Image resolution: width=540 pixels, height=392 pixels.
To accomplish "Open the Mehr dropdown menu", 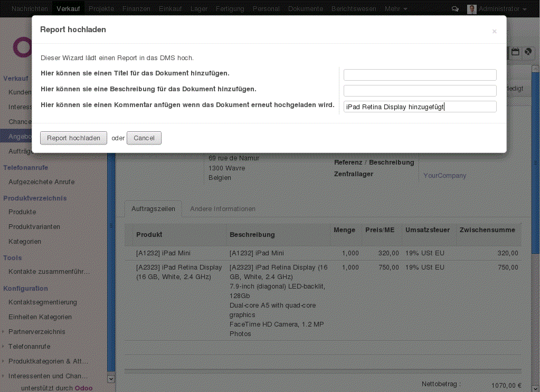I will coord(396,9).
